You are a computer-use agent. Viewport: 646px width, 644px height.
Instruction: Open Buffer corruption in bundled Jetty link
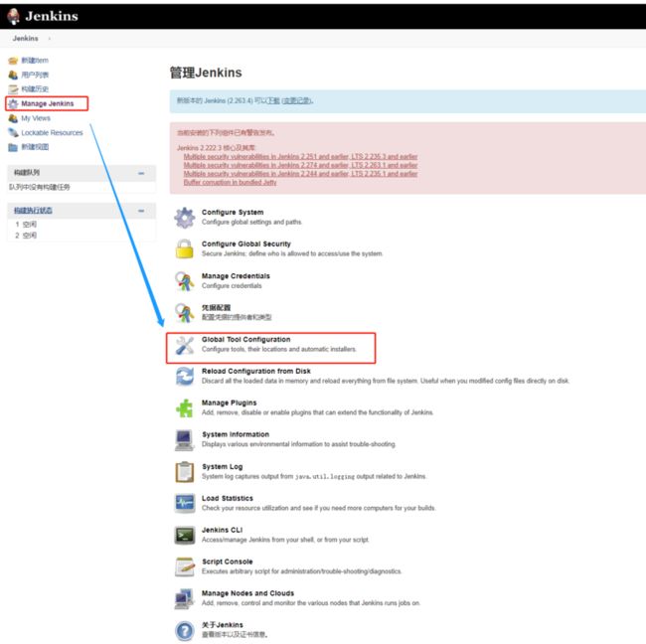tap(230, 182)
